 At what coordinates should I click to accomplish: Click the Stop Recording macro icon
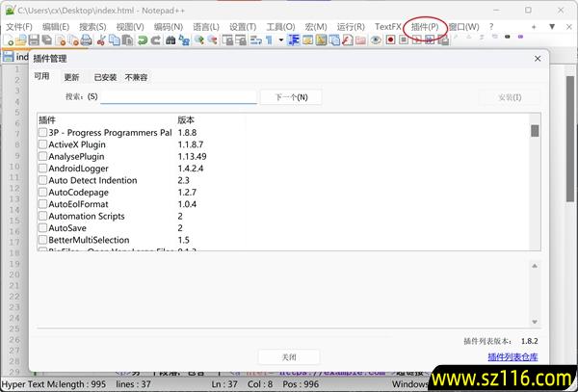(x=404, y=39)
